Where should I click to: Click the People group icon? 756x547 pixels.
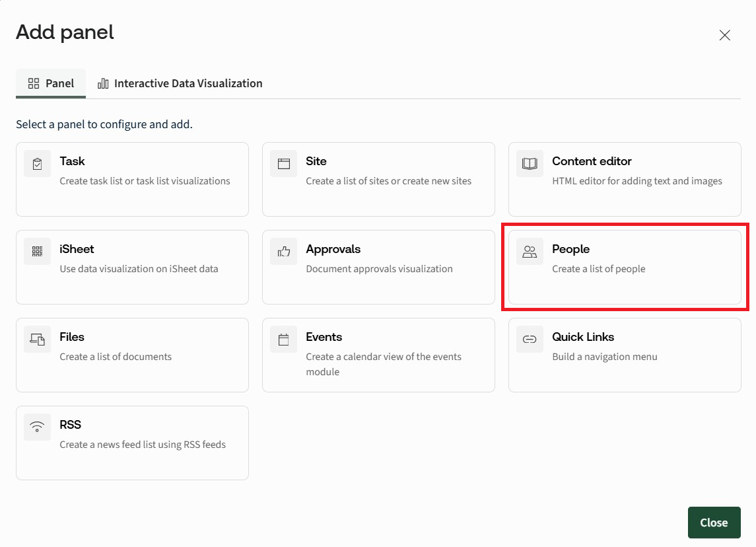click(530, 251)
